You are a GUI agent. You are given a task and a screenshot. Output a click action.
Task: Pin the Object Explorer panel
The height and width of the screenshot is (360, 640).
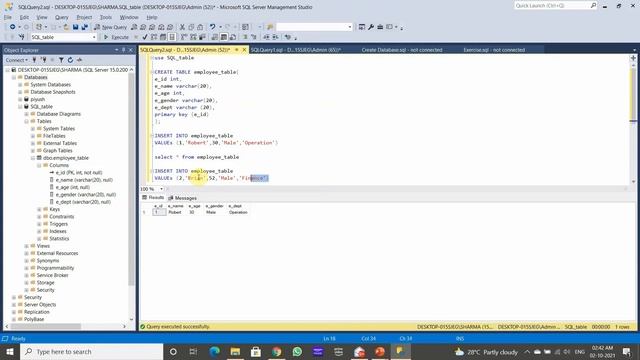point(124,50)
